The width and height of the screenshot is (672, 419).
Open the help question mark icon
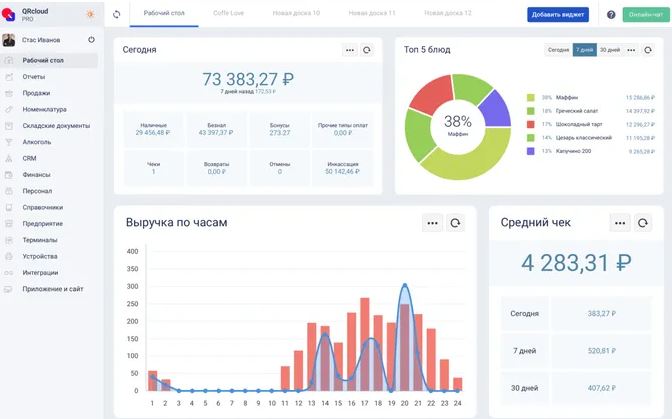(x=611, y=15)
